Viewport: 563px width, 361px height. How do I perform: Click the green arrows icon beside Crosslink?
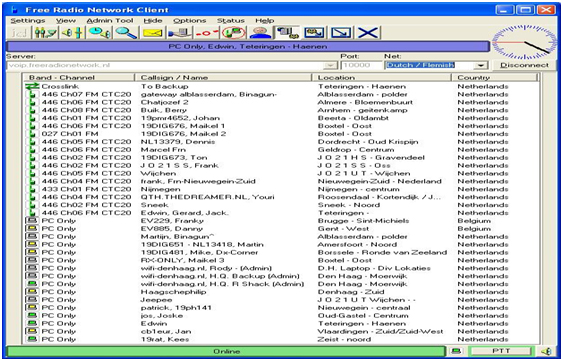[x=32, y=87]
